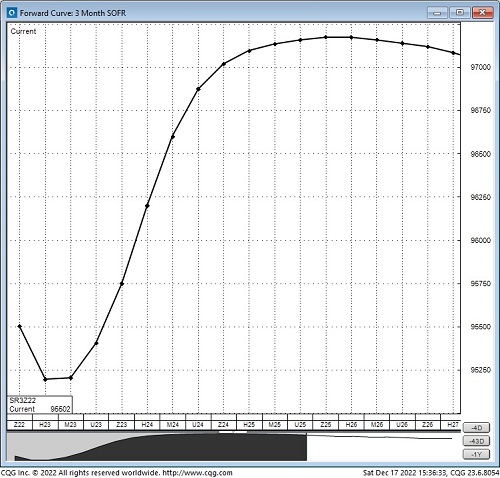Screen dimensions: 500x478
Task: Click the -4D comparison button
Action: click(476, 428)
